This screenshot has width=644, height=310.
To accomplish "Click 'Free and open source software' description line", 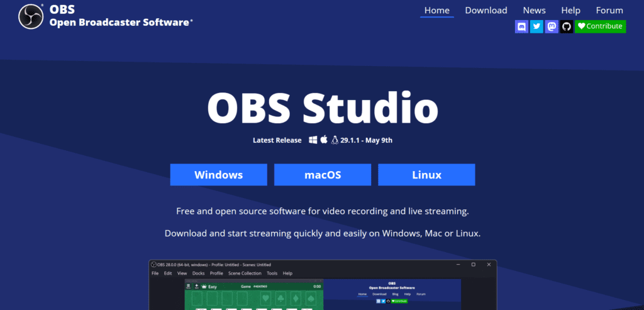I will coord(323,212).
